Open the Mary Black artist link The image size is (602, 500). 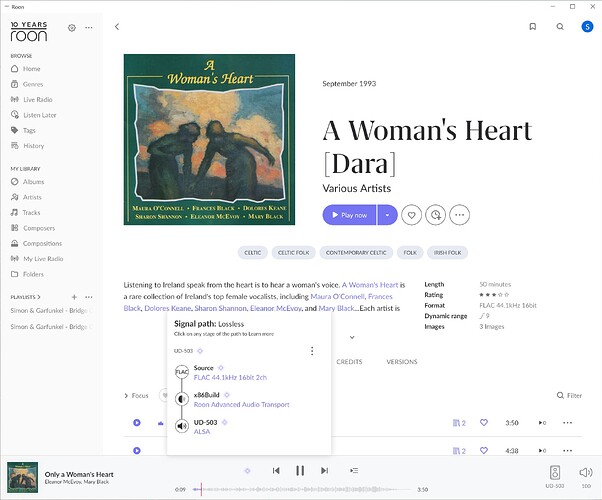click(336, 308)
